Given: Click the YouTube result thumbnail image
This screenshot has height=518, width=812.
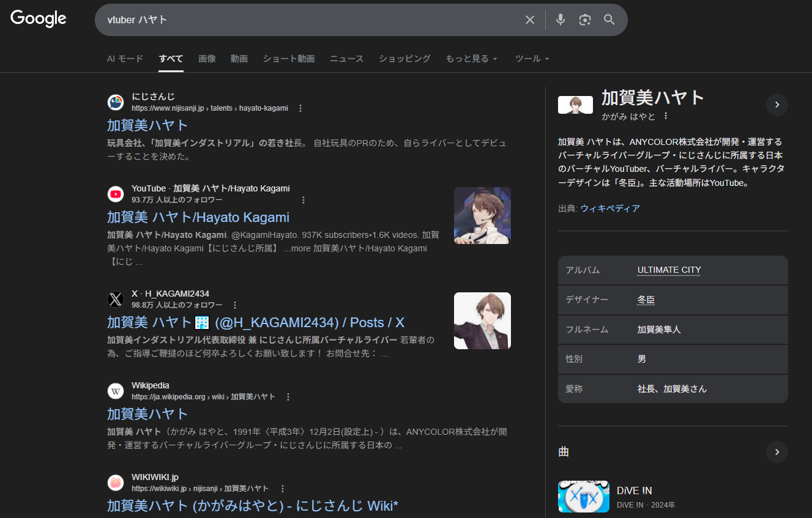Looking at the screenshot, I should click(482, 215).
